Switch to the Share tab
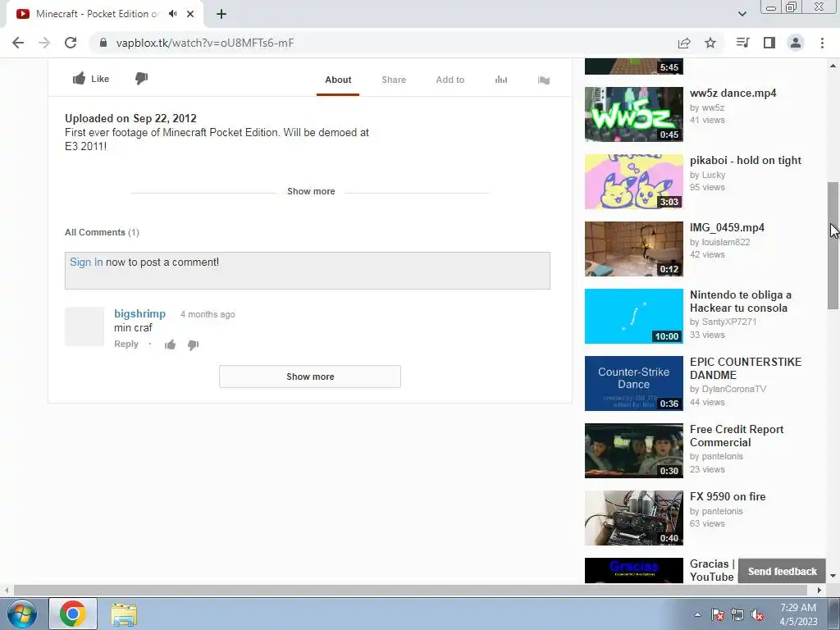 pos(394,80)
